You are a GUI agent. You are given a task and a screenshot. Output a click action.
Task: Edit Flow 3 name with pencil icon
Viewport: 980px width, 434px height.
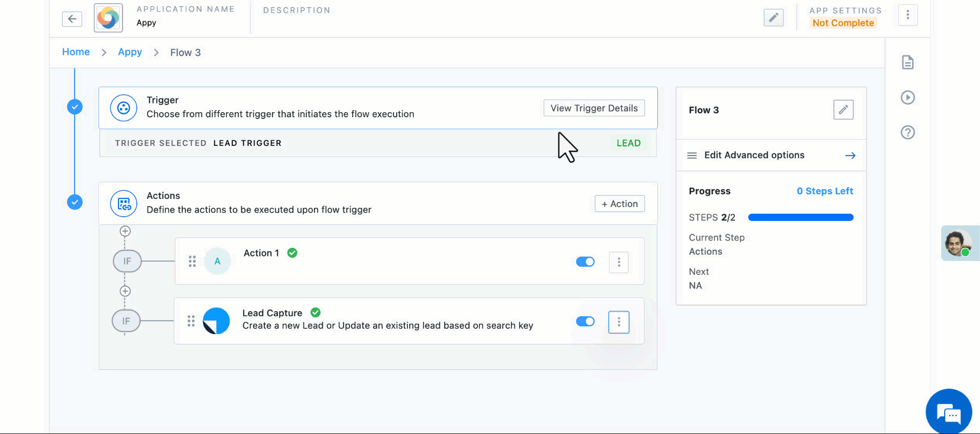[x=843, y=110]
